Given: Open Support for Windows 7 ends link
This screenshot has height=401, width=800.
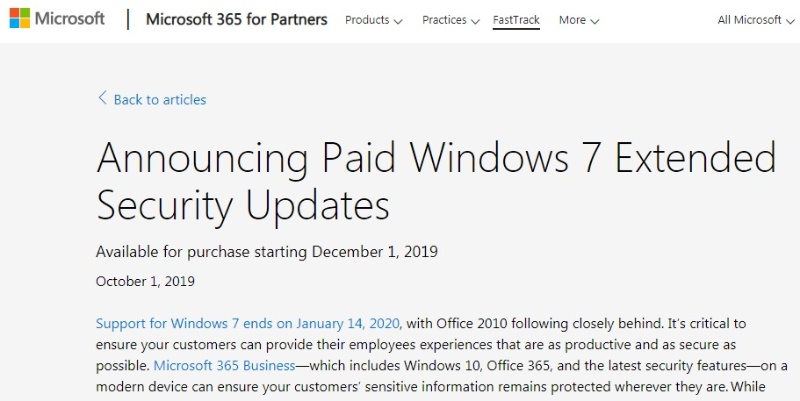Looking at the screenshot, I should pos(248,323).
